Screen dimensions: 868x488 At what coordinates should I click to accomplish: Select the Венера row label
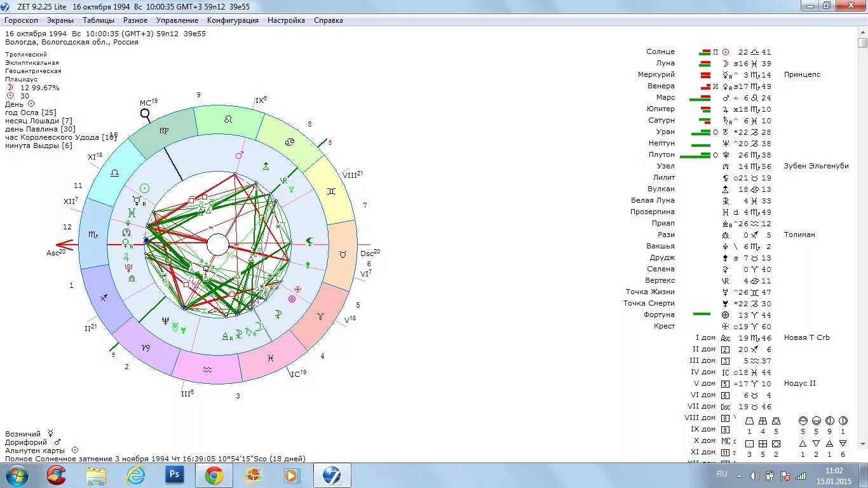click(661, 86)
